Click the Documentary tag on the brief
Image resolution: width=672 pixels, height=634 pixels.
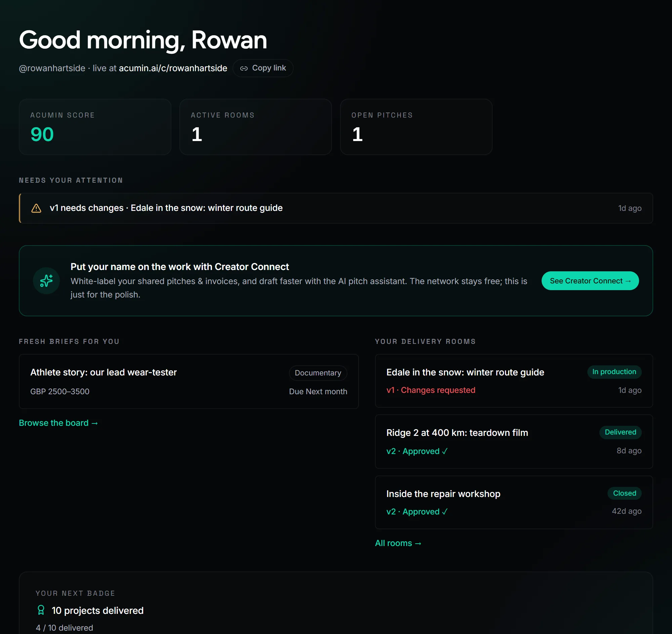318,373
